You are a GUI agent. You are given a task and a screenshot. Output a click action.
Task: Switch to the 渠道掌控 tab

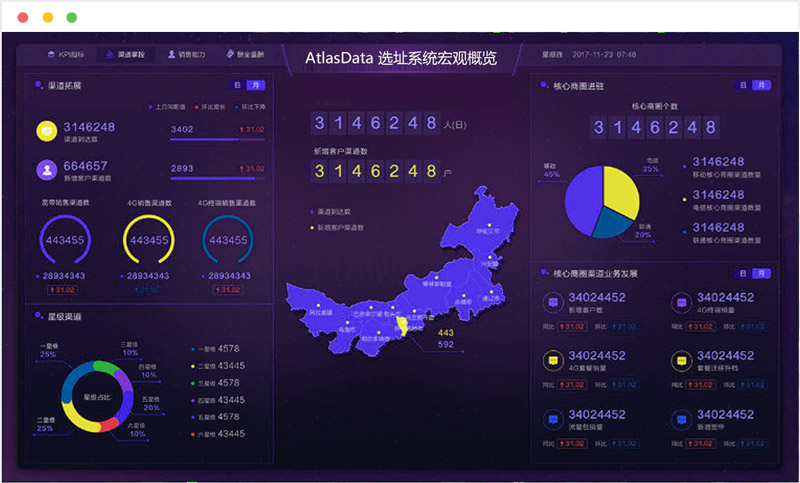click(126, 55)
